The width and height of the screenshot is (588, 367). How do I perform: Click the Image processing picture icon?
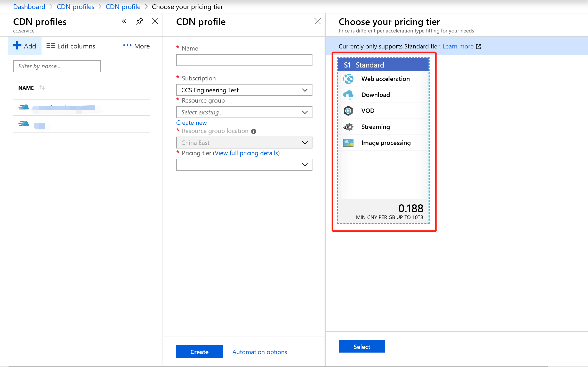348,143
